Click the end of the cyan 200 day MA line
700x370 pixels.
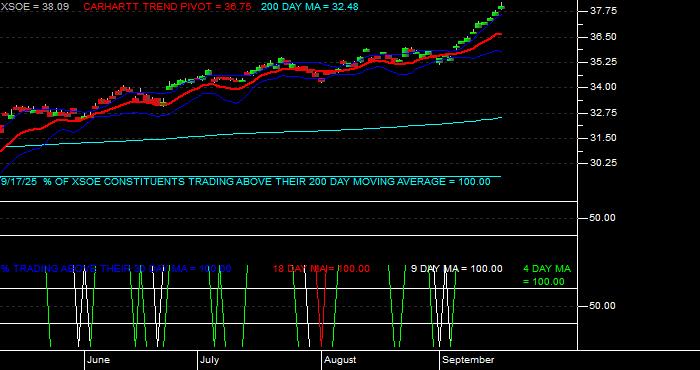tap(501, 117)
